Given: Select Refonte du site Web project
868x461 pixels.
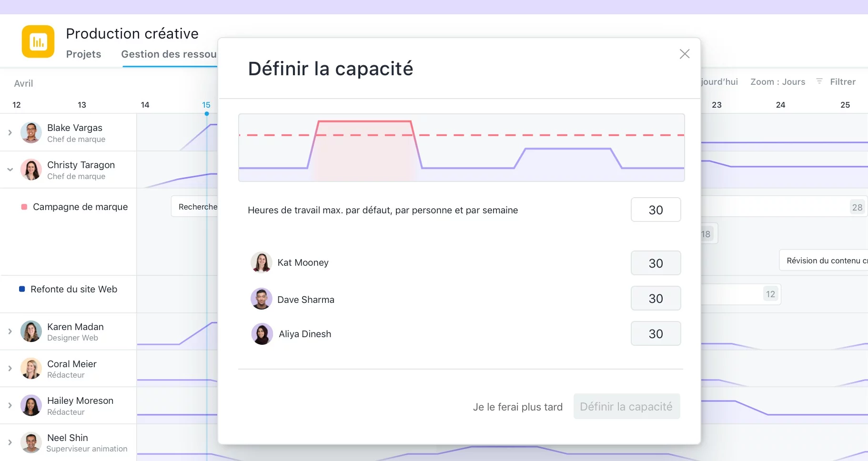Looking at the screenshot, I should [x=74, y=289].
